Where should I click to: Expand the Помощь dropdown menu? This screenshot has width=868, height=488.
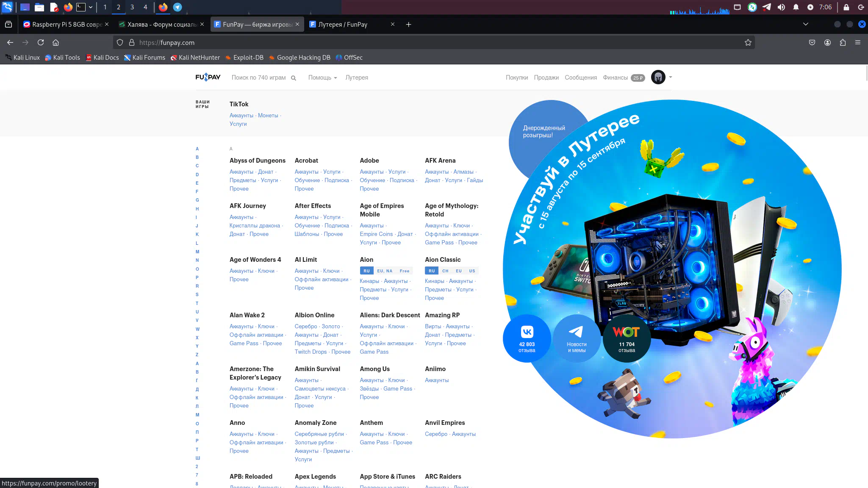tap(322, 78)
